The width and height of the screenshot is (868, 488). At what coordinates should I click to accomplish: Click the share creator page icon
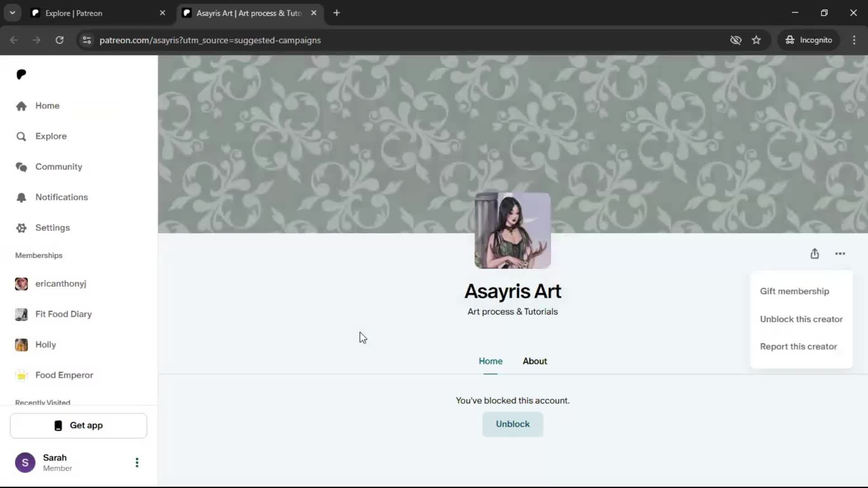(x=815, y=254)
